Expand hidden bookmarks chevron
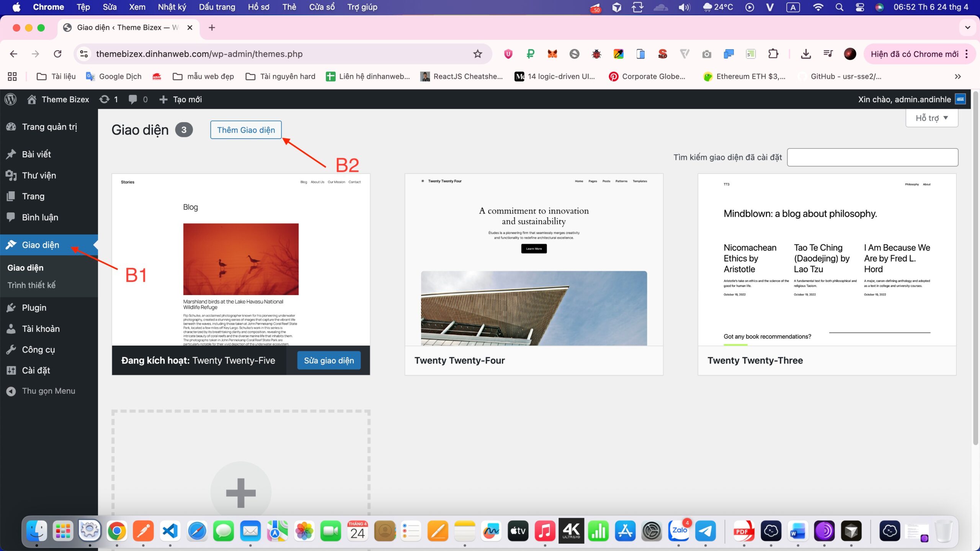The width and height of the screenshot is (980, 551). pos(957,77)
